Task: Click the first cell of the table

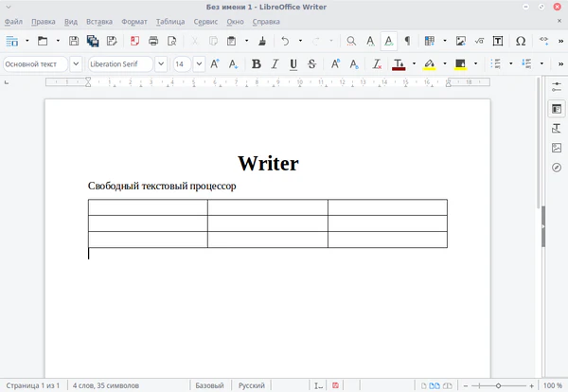Action: pyautogui.click(x=148, y=207)
